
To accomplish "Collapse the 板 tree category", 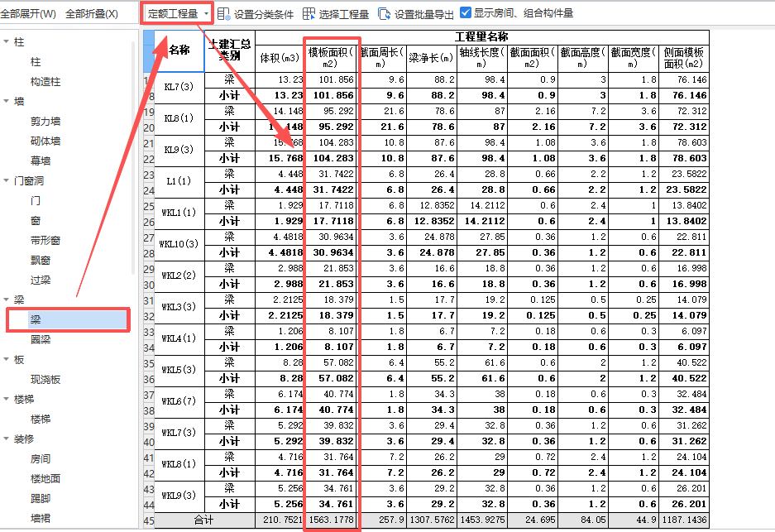I will pyautogui.click(x=7, y=359).
